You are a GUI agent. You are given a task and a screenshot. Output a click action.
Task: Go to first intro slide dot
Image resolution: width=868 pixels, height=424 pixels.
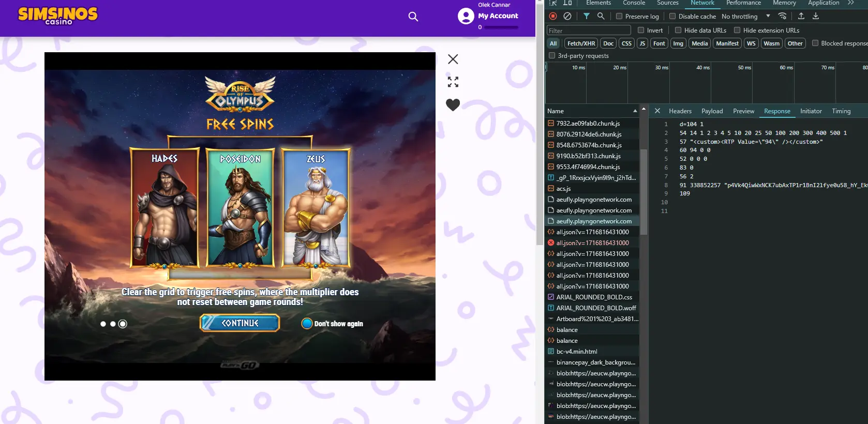click(103, 324)
